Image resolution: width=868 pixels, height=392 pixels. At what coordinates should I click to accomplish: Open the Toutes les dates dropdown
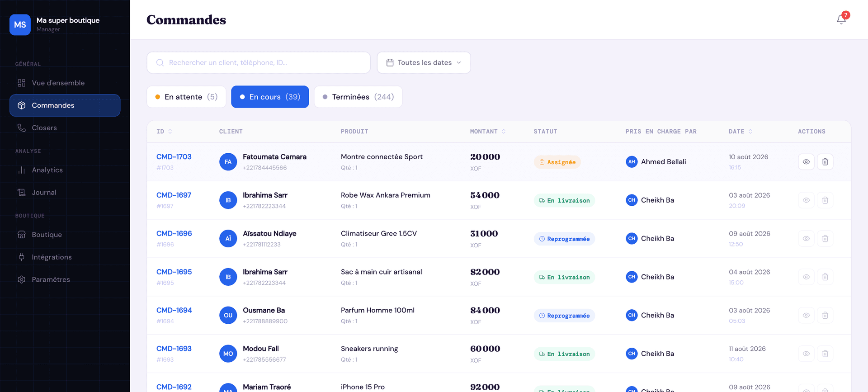pos(424,62)
